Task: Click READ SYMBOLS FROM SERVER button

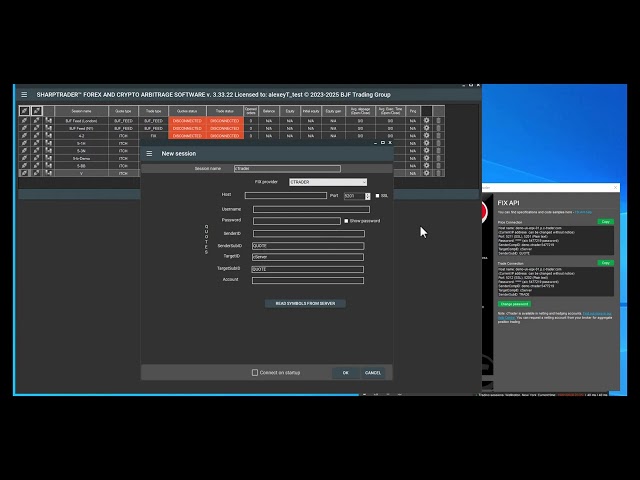Action: [305, 304]
